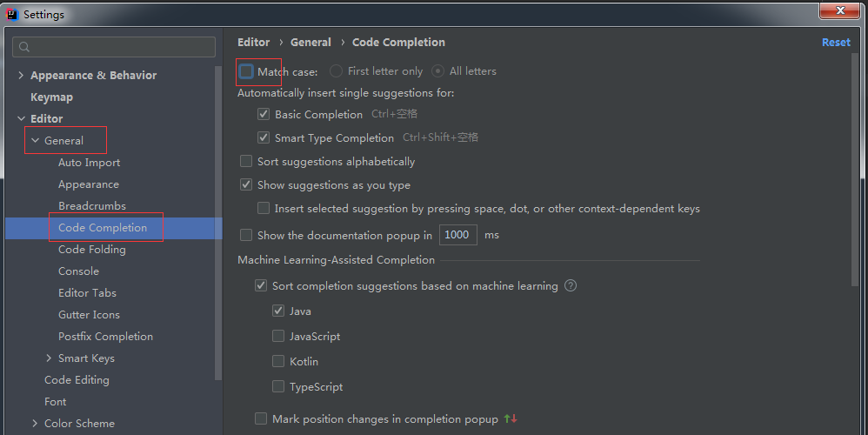Viewport: 868px width, 435px height.
Task: Click the search magnifier icon in settings
Action: click(24, 47)
